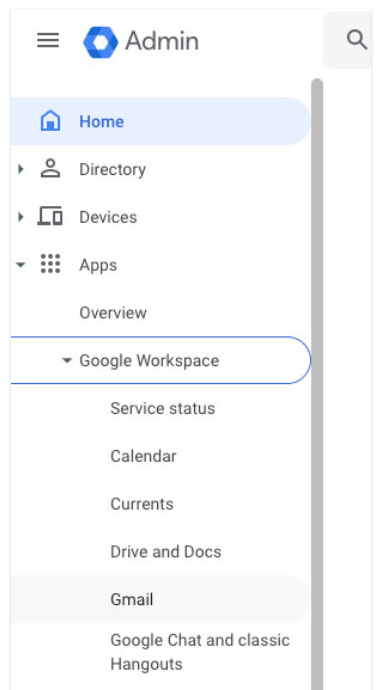The width and height of the screenshot is (380, 690).
Task: Click the Directory person icon
Action: [x=50, y=169]
